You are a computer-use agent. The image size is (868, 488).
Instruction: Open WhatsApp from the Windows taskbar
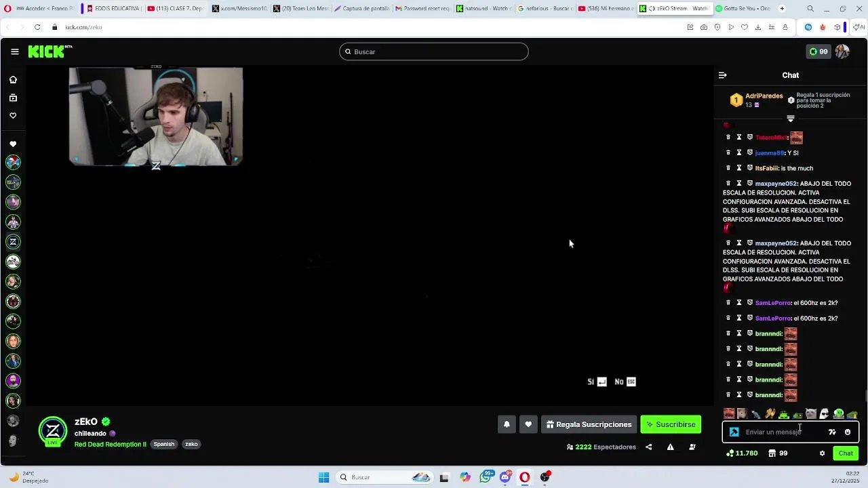[486, 477]
